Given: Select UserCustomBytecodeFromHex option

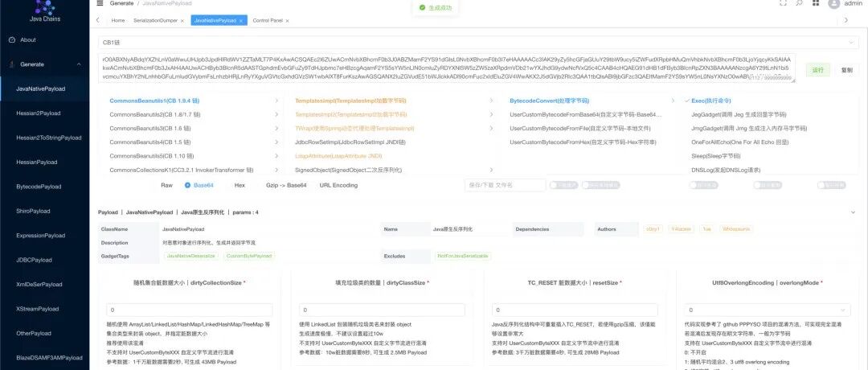Looking at the screenshot, I should [583, 142].
